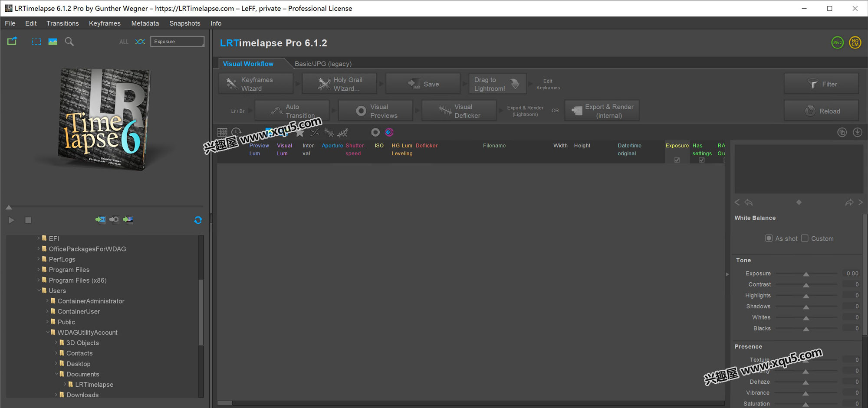Switch to the Basic/JPG (legacy) tab

[323, 64]
